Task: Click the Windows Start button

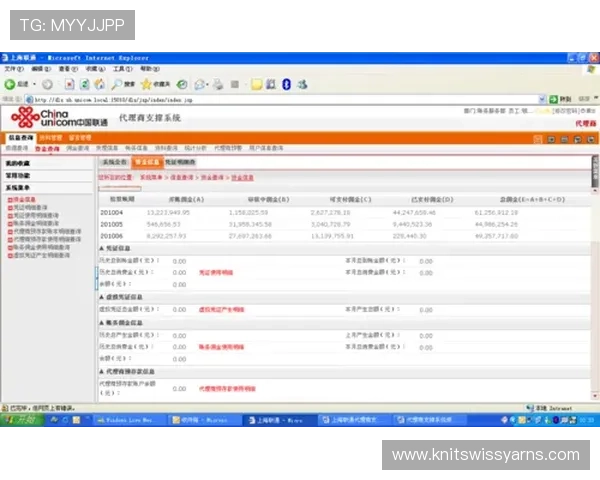Action: (22, 421)
